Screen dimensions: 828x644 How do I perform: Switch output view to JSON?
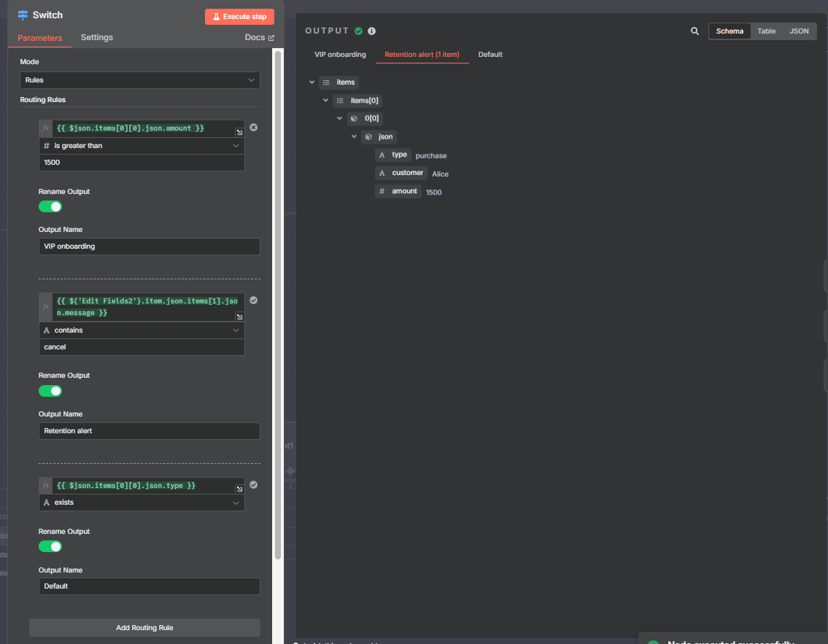798,31
